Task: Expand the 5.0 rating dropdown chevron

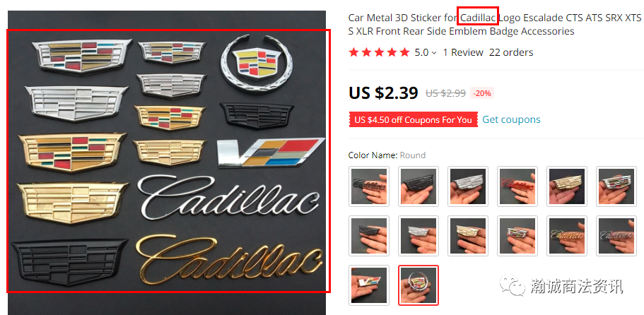Action: point(434,53)
